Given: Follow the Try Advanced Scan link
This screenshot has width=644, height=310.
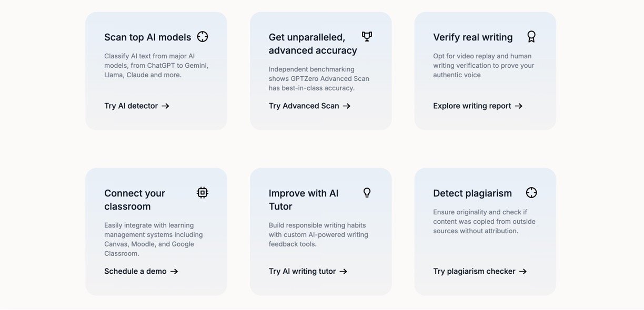Looking at the screenshot, I should (x=309, y=106).
